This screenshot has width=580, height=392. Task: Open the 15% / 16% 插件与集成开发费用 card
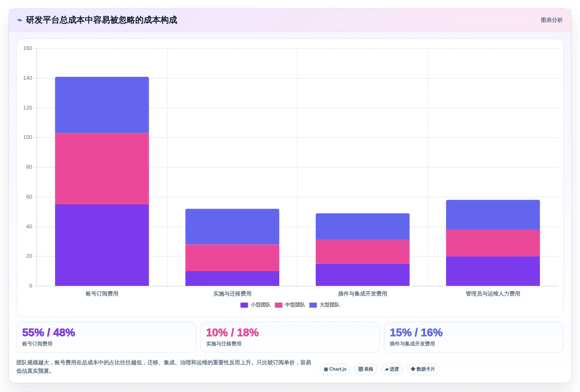474,337
